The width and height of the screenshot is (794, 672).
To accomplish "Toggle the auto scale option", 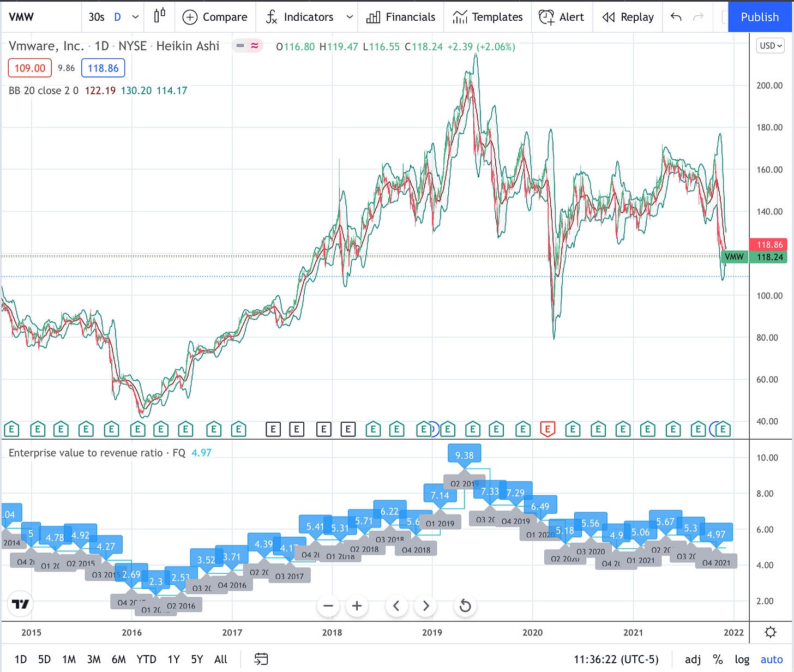I will pos(772,659).
